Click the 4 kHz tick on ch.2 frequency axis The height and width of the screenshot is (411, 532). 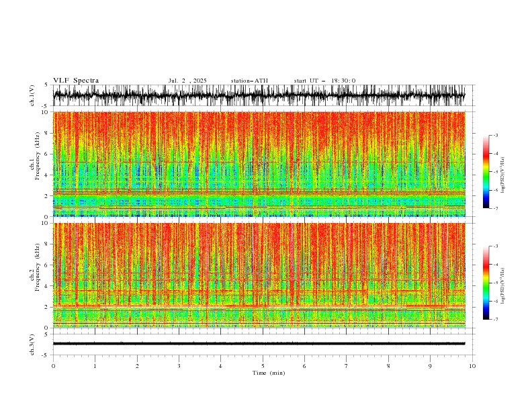(47, 286)
